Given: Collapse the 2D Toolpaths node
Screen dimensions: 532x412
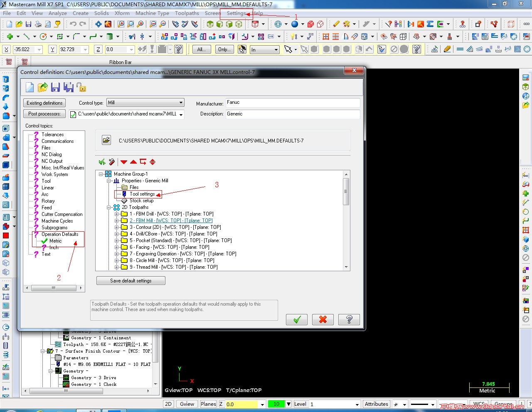Looking at the screenshot, I should 109,207.
